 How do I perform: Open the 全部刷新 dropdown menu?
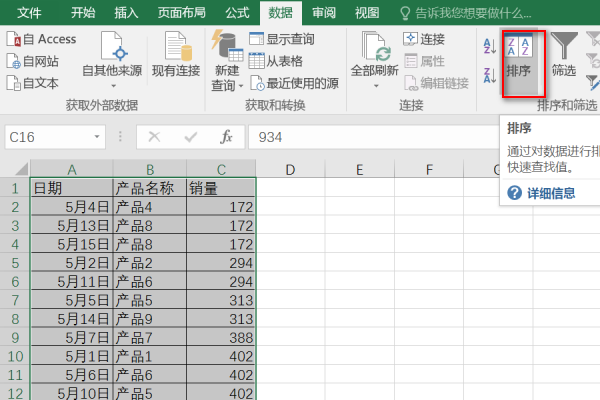pos(375,86)
